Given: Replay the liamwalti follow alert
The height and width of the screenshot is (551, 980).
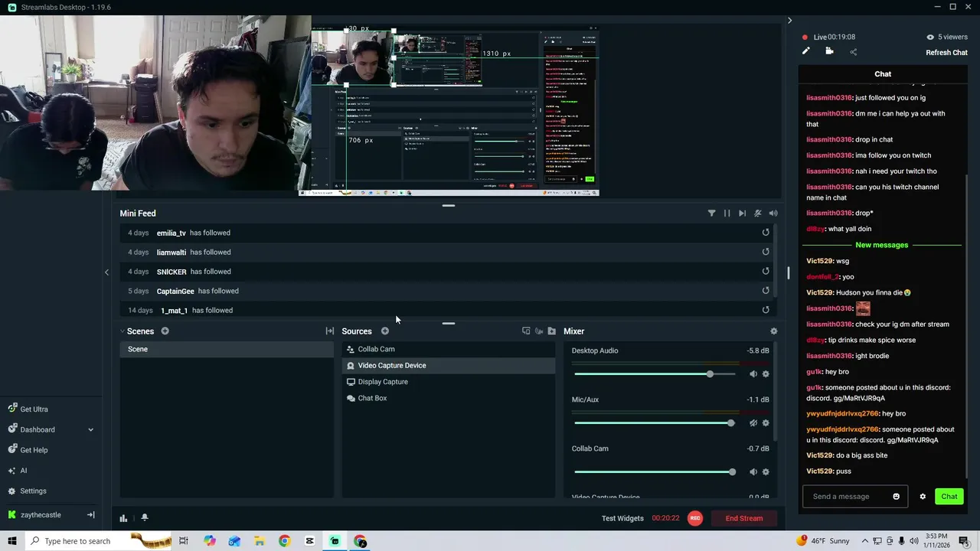Looking at the screenshot, I should (766, 252).
